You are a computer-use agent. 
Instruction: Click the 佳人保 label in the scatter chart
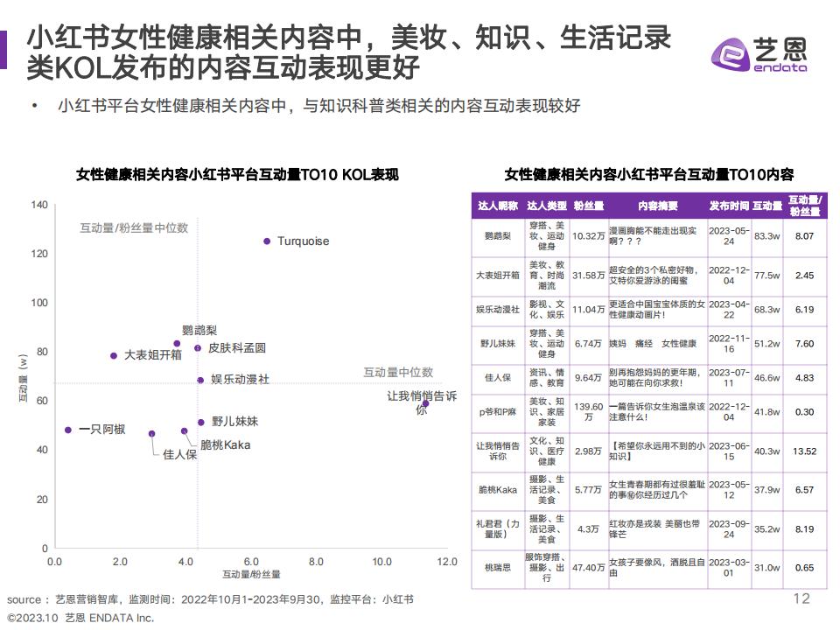pos(180,455)
